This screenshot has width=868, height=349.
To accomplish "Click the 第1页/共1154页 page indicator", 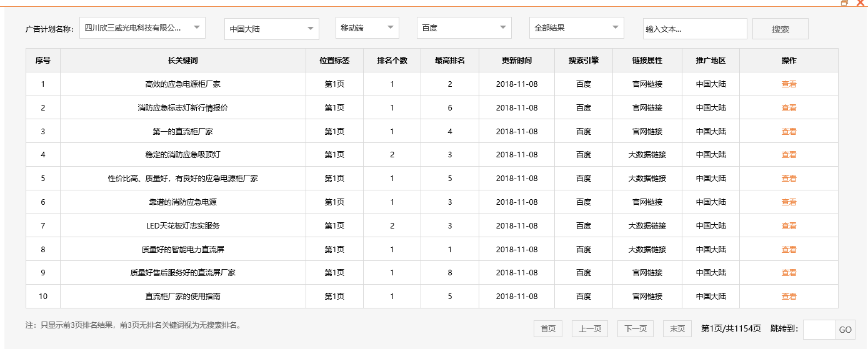I will (731, 329).
